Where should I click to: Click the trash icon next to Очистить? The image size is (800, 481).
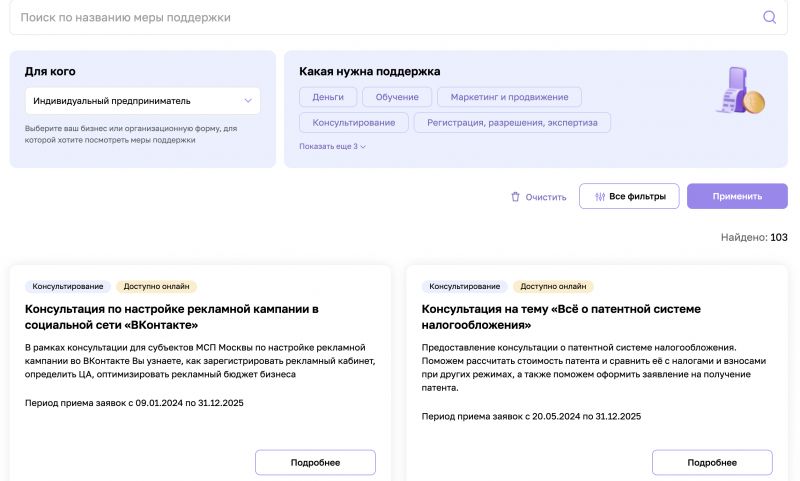pos(515,197)
